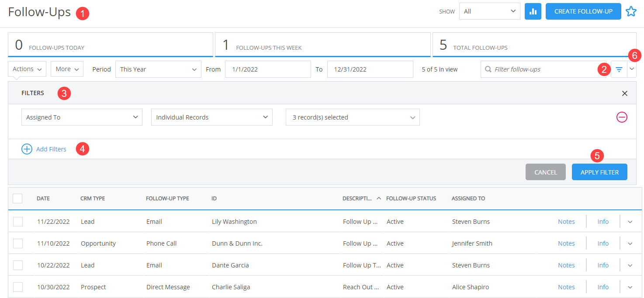This screenshot has width=644, height=298.
Task: Click the Prospect CRM type cell
Action: coord(93,287)
